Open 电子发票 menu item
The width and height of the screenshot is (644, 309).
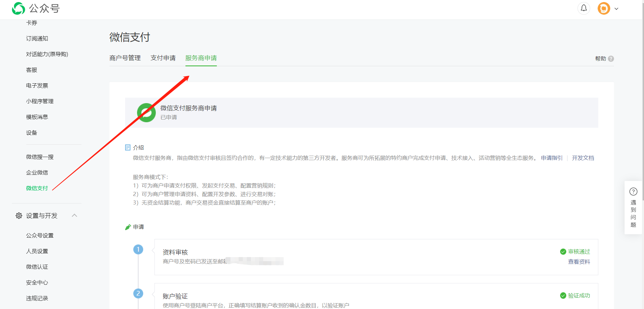click(37, 86)
